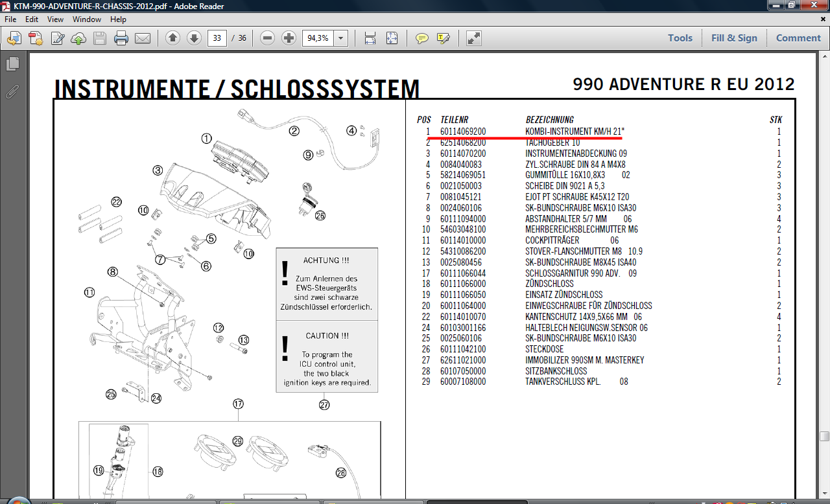
Task: Open the File menu
Action: coord(10,19)
